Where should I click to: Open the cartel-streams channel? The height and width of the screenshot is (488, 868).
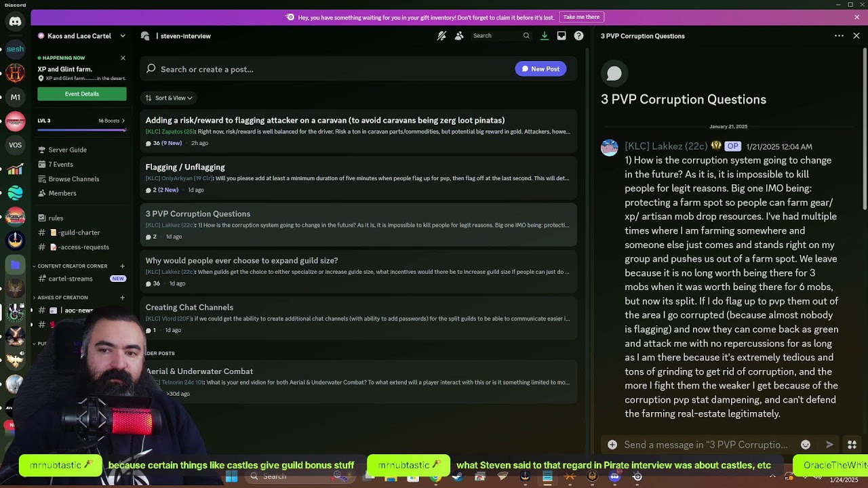(81, 279)
